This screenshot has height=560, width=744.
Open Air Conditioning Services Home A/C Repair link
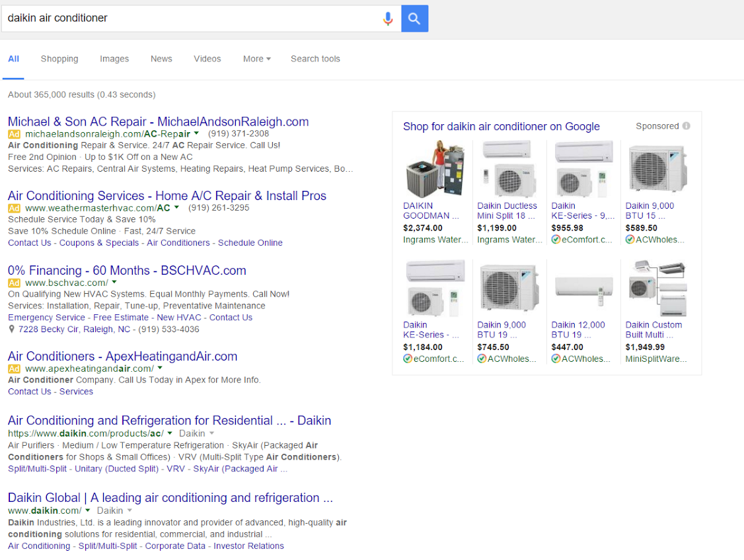(167, 196)
